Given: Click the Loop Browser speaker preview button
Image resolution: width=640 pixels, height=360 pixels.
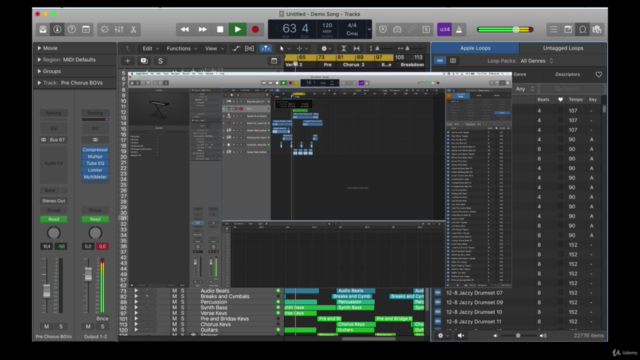Looking at the screenshot, I should [x=461, y=336].
